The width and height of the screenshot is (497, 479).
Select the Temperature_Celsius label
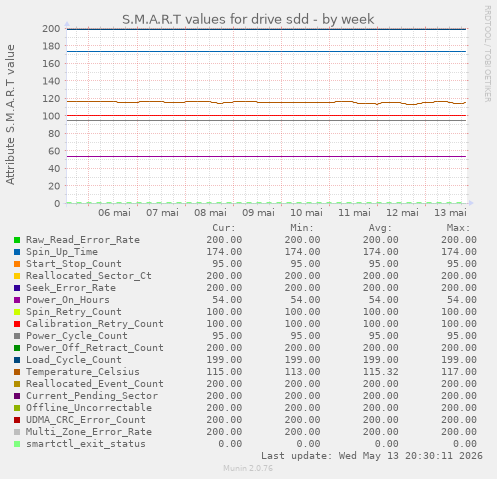[x=83, y=372]
